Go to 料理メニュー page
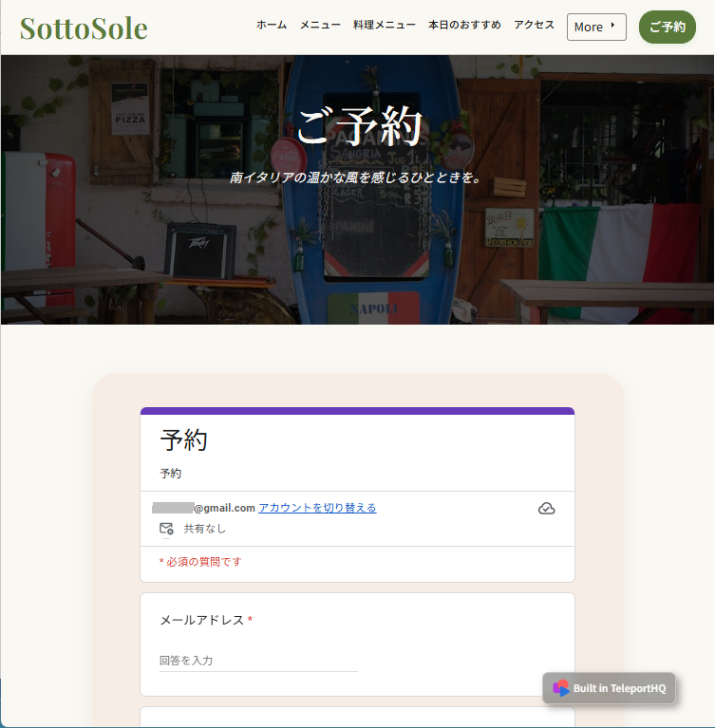 point(385,25)
